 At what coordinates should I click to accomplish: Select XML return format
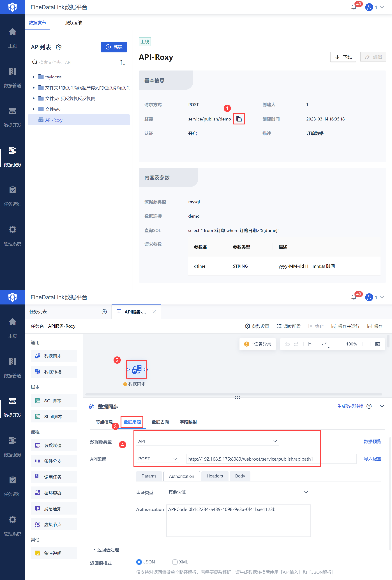pos(175,562)
